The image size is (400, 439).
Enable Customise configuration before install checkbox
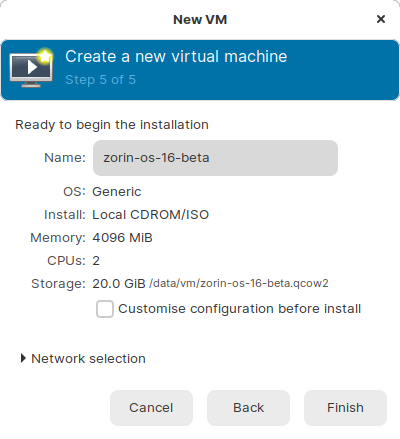[x=105, y=309]
